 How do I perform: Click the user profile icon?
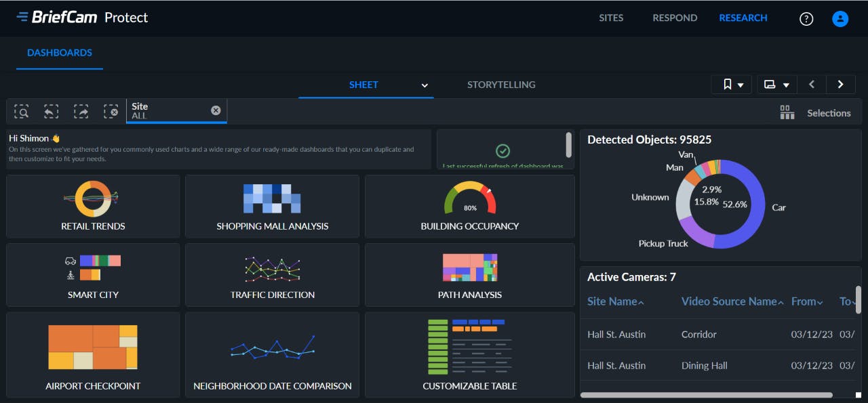click(x=840, y=18)
